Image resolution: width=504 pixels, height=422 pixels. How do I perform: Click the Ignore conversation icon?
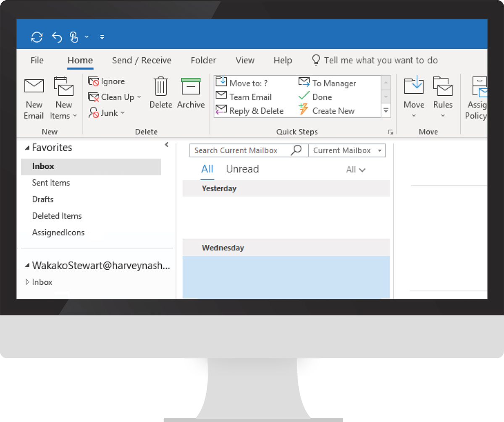click(93, 81)
